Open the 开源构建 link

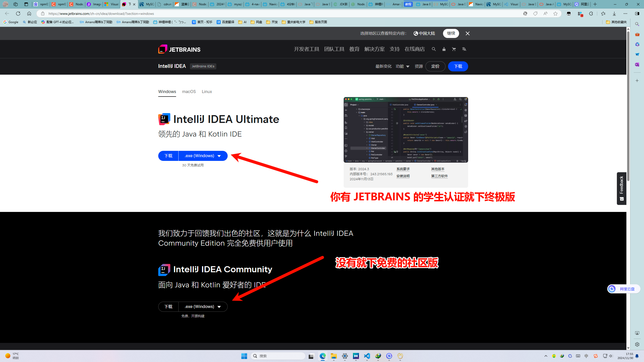[198, 316]
